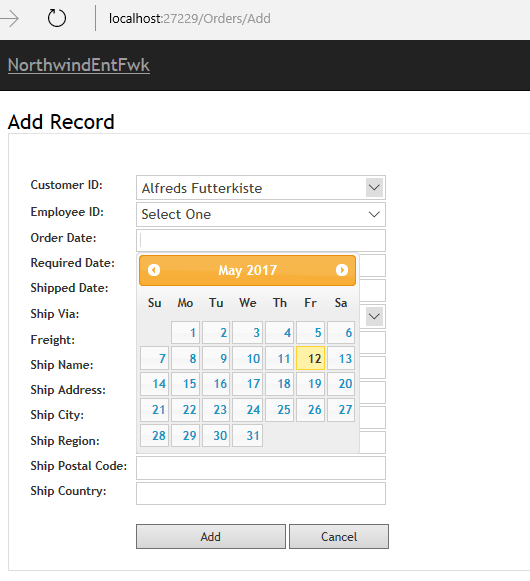Pick day 19 in the datepicker
The image size is (530, 581).
coord(310,384)
